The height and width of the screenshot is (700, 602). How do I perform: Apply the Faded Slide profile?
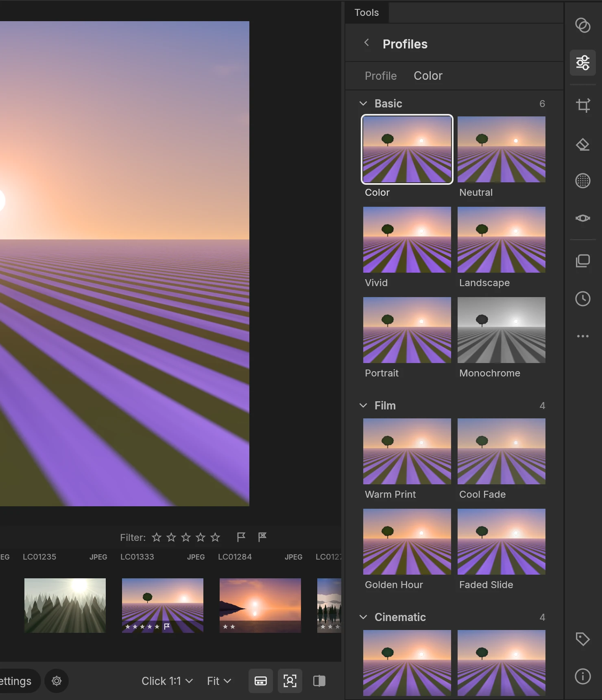502,542
